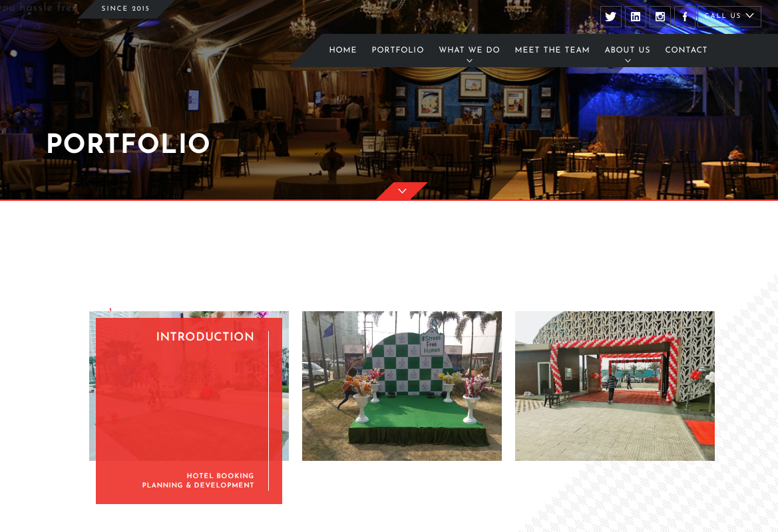Screen dimensions: 778x532
Task: Click the Planning & Development caption link
Action: [198, 485]
